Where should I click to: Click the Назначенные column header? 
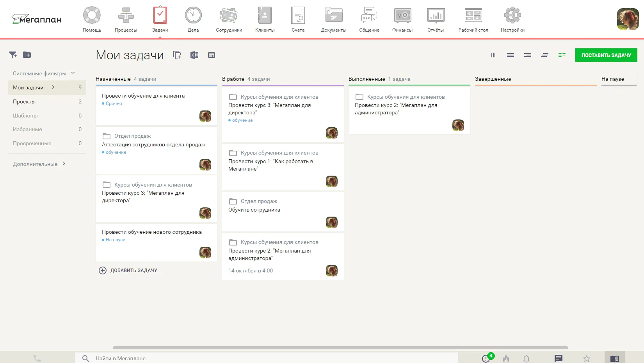[113, 79]
